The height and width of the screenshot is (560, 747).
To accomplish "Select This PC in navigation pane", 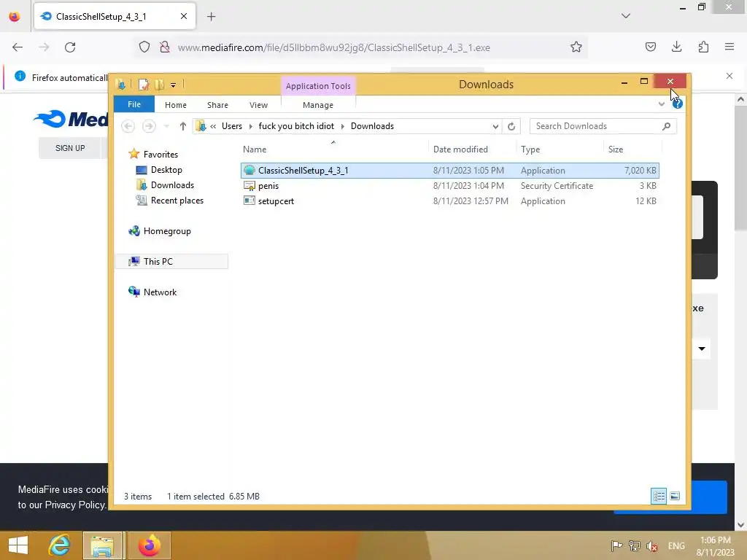I will 158,262.
